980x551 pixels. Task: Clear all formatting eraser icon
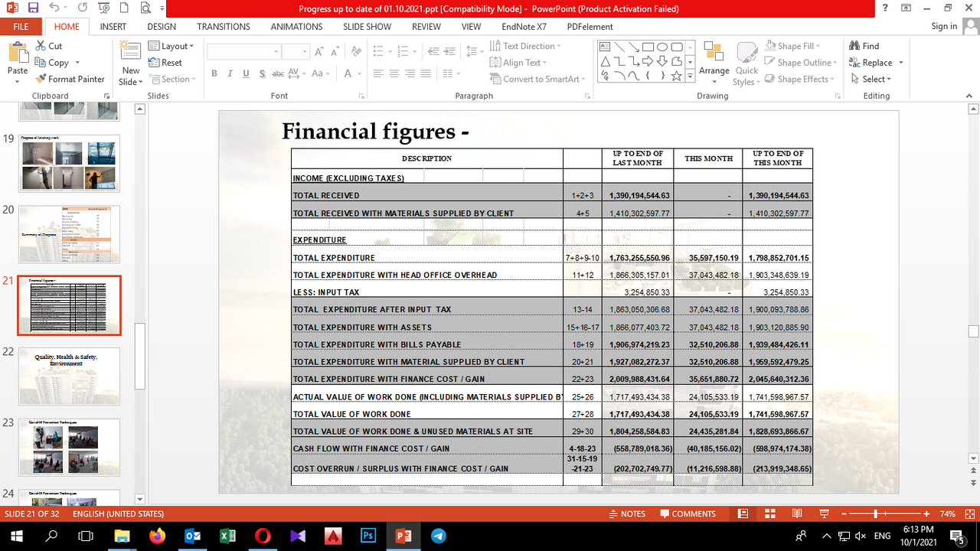pos(354,52)
